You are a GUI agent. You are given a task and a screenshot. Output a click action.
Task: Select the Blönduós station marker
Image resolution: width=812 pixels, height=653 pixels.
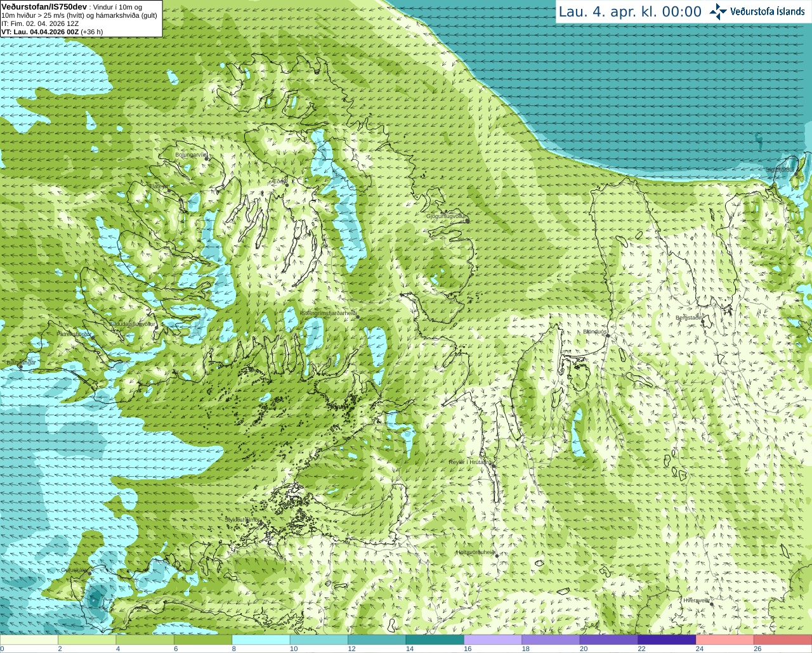(x=608, y=335)
